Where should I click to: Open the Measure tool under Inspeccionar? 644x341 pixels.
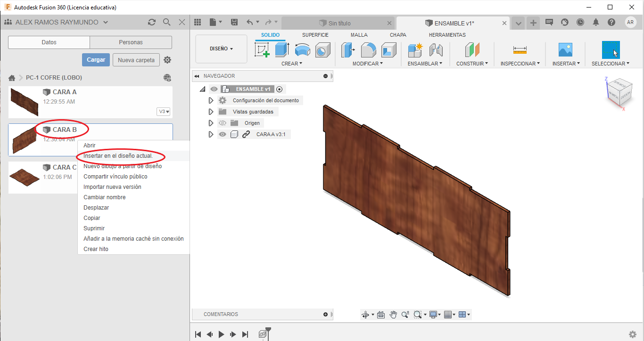520,49
